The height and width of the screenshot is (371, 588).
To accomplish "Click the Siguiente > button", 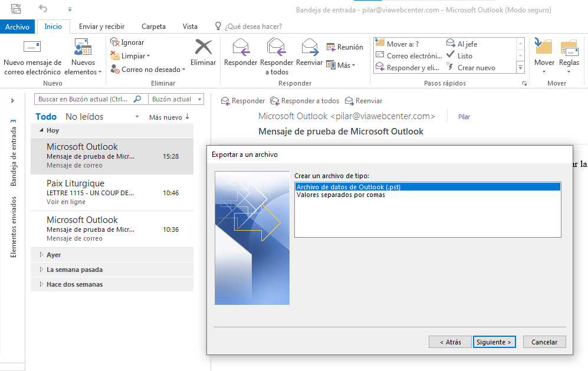I will [x=494, y=342].
